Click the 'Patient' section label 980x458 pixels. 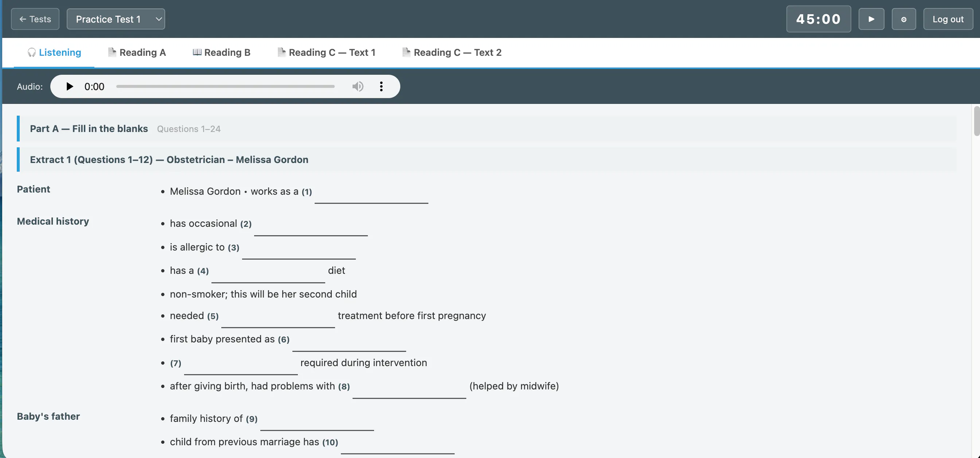click(x=34, y=190)
